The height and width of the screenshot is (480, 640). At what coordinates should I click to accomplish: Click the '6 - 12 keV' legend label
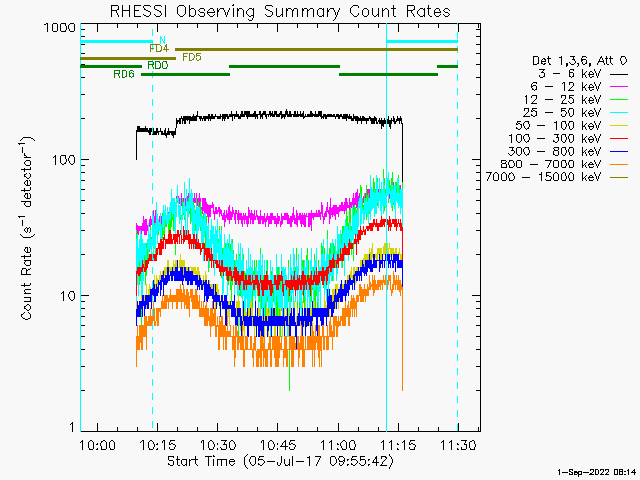(565, 87)
